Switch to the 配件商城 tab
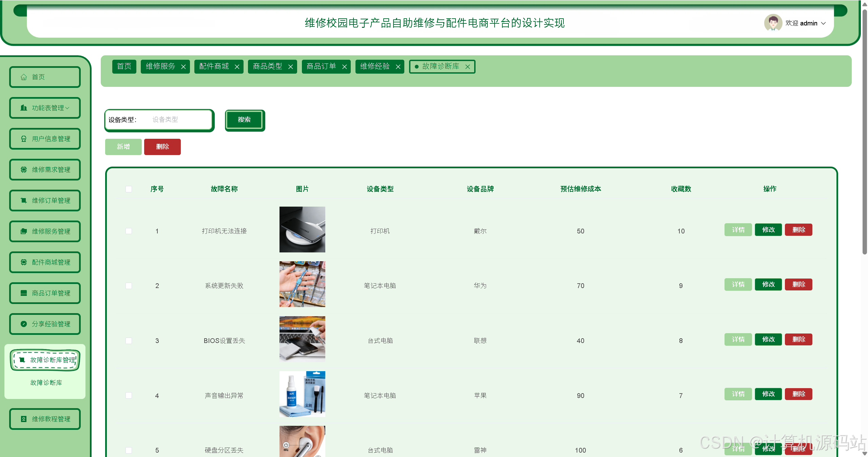868x457 pixels. (x=214, y=66)
